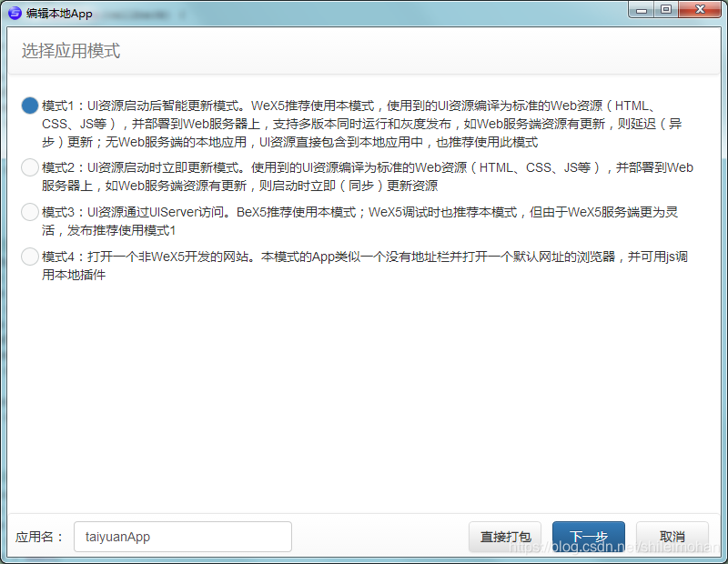Pick the 模式4 radio option
This screenshot has height=564, width=728.
(x=30, y=257)
